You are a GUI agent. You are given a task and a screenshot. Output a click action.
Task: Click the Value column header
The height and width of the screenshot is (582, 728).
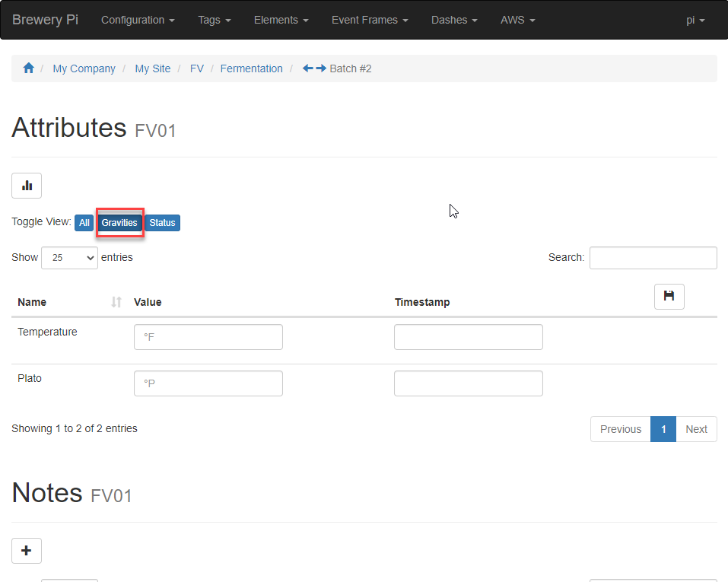pyautogui.click(x=148, y=302)
